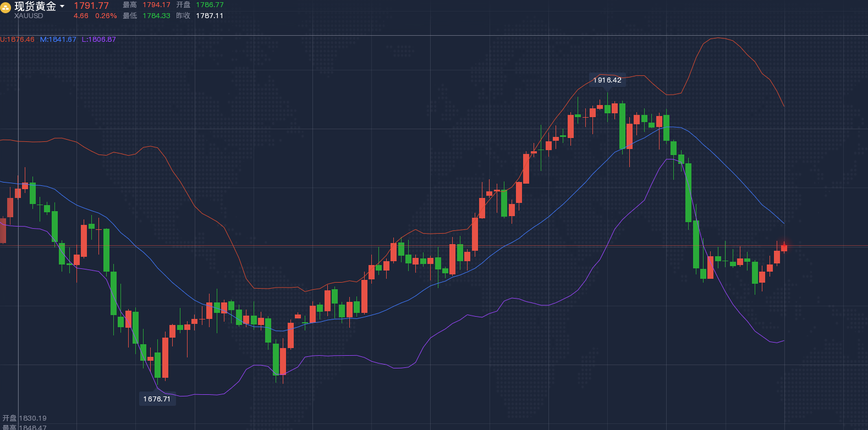Click the 0.26% change percentage

[x=106, y=16]
